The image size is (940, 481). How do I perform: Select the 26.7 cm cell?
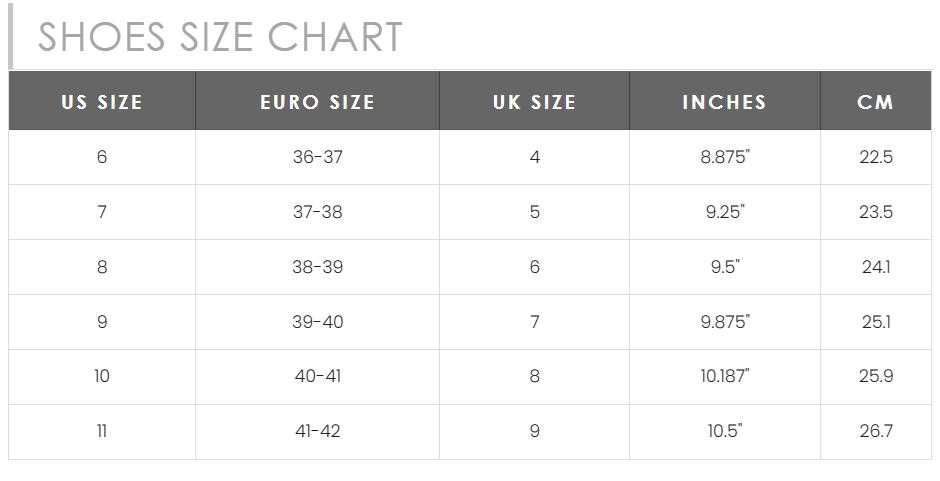pyautogui.click(x=875, y=431)
